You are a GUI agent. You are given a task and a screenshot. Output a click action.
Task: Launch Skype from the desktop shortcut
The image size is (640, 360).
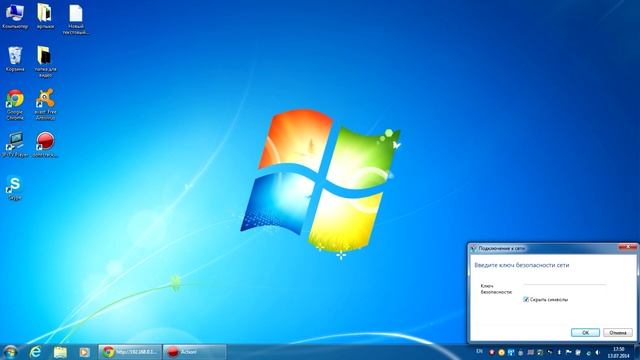[15, 188]
